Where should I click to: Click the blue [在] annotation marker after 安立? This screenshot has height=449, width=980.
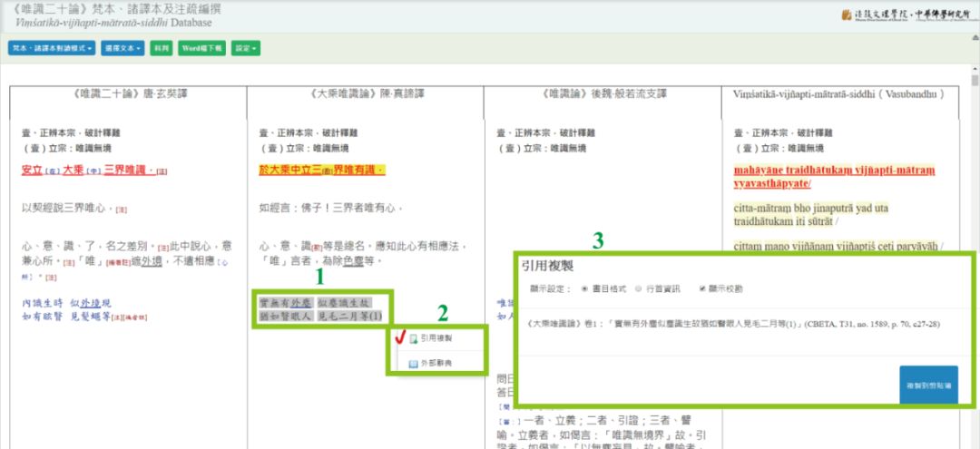click(x=51, y=171)
